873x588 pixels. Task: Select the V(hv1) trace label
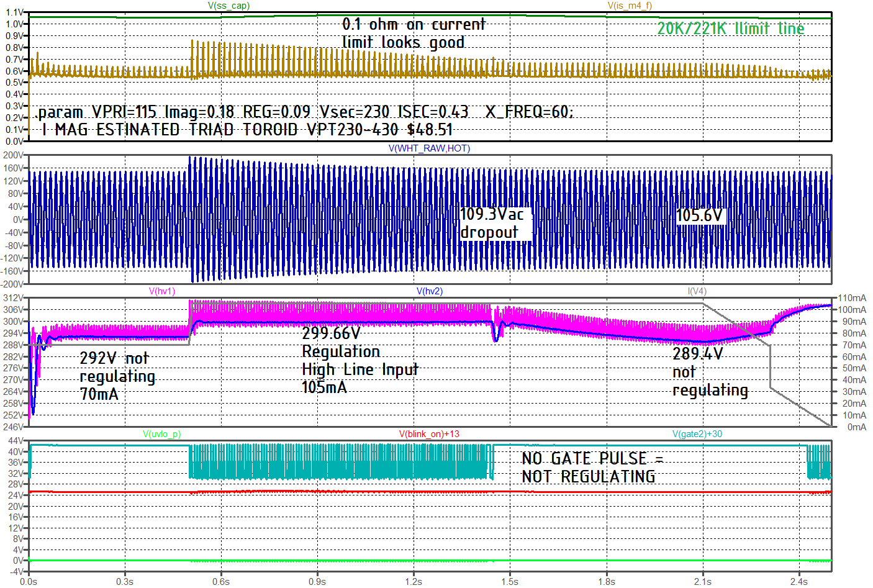[x=162, y=291]
